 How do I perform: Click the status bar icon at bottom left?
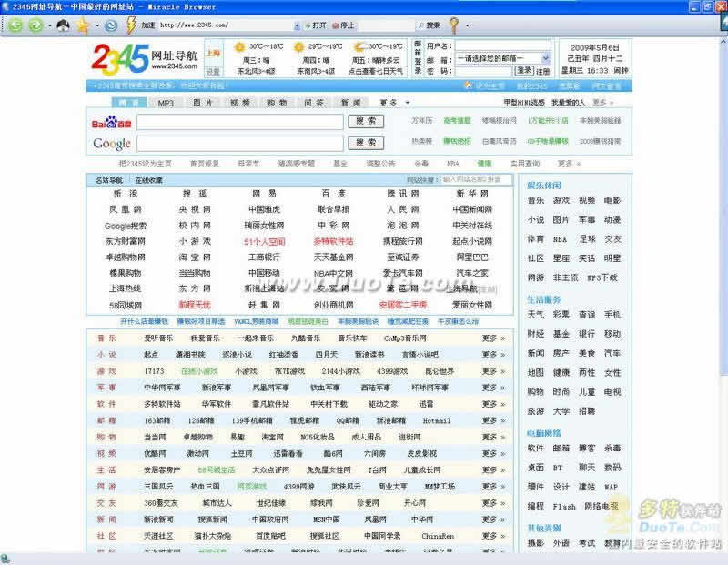(5, 559)
